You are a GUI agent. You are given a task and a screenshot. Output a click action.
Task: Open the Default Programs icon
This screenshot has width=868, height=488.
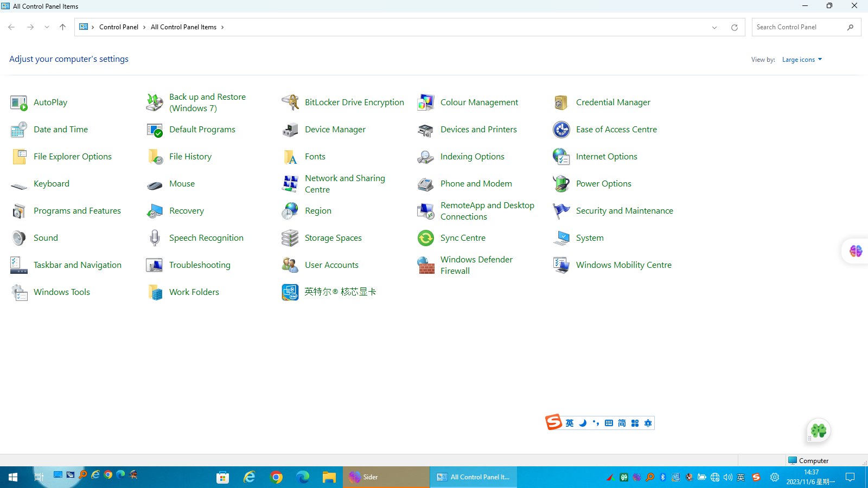(155, 130)
